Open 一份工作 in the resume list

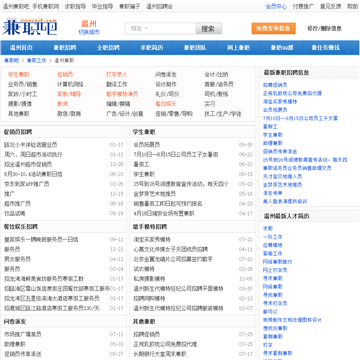point(272,237)
